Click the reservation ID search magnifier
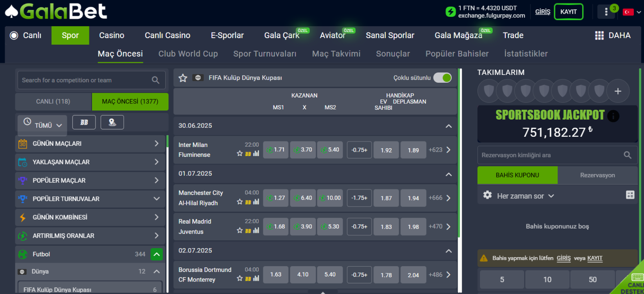The image size is (644, 294). (x=628, y=155)
